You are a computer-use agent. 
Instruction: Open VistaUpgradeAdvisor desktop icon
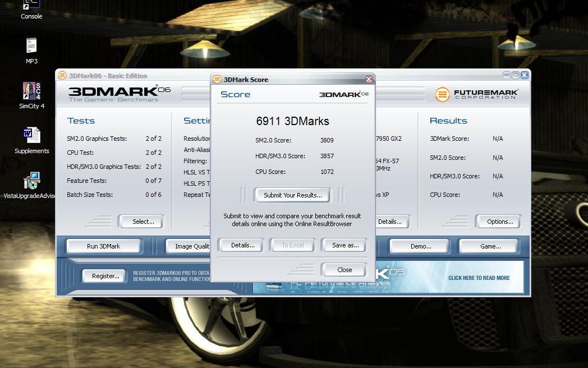click(30, 186)
